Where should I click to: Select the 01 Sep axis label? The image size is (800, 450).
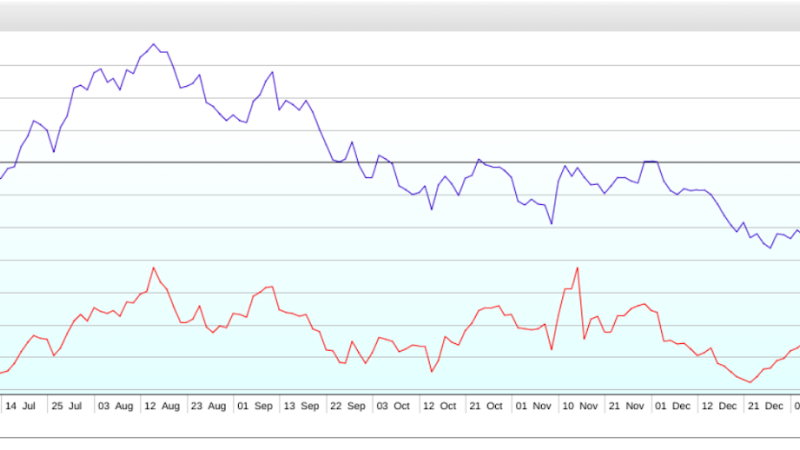click(254, 407)
